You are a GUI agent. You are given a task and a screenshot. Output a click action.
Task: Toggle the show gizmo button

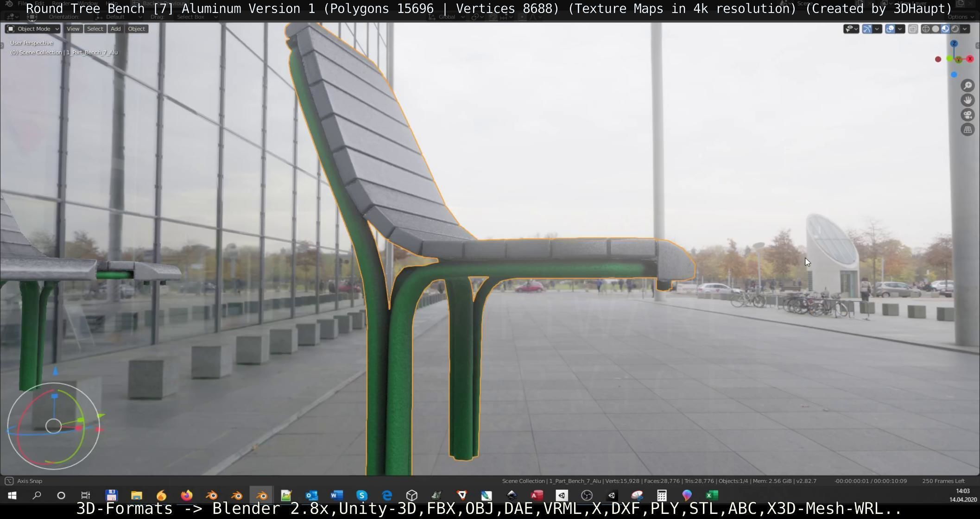(867, 29)
